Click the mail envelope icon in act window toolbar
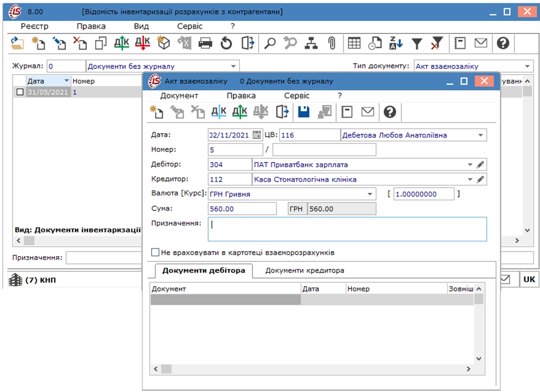The width and height of the screenshot is (540, 392). (367, 112)
